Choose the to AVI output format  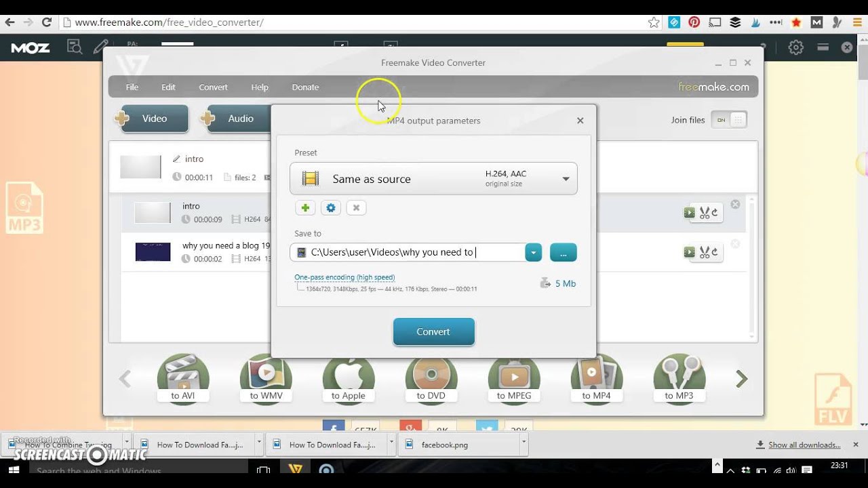(x=183, y=380)
